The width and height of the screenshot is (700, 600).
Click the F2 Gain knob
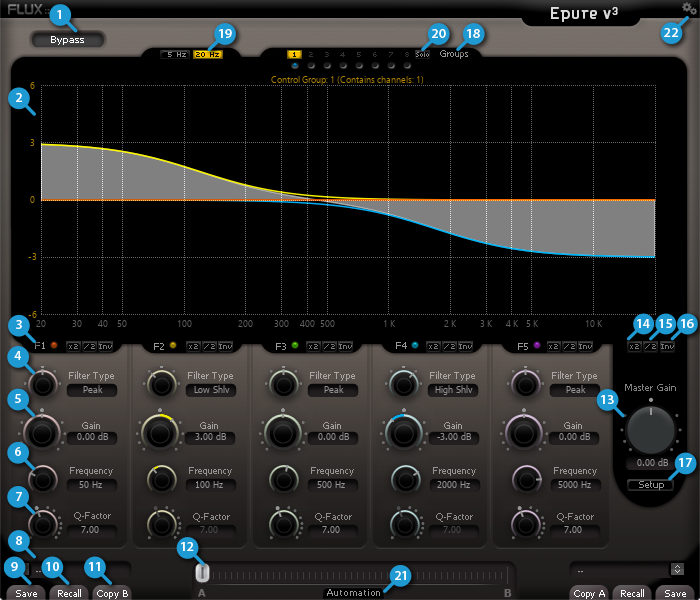(160, 431)
